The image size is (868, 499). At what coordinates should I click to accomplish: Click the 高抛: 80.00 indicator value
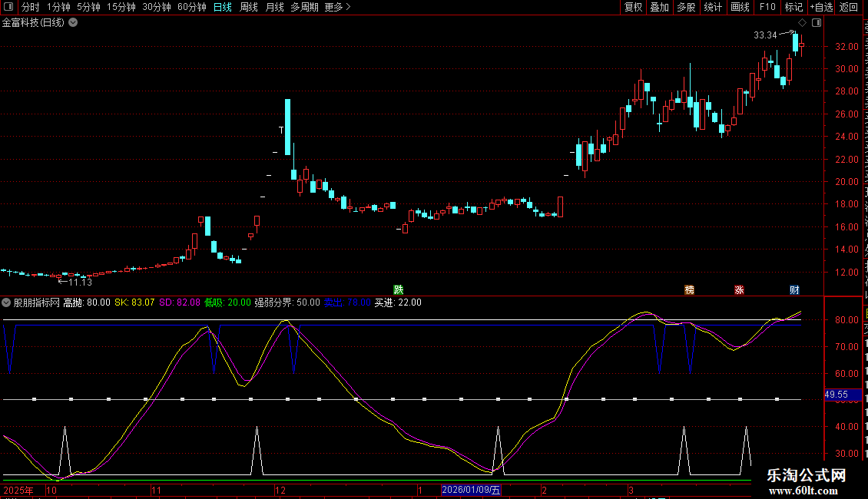tap(87, 302)
